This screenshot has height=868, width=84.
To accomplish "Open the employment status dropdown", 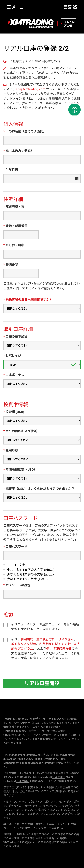I will pyautogui.click(x=42, y=459).
